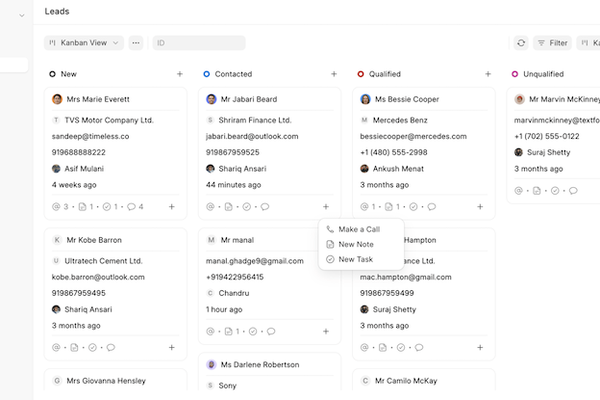
Task: Open the Filter button
Action: (553, 43)
